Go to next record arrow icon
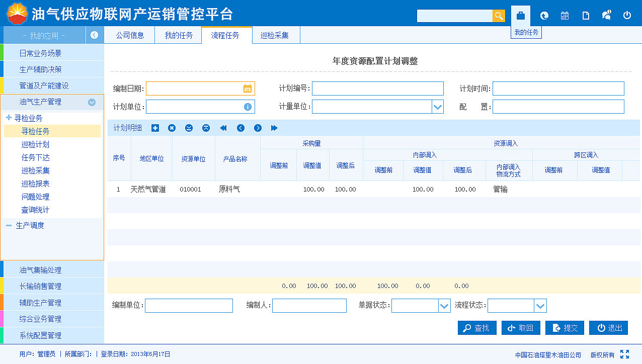This screenshot has width=642, height=364. click(x=258, y=128)
